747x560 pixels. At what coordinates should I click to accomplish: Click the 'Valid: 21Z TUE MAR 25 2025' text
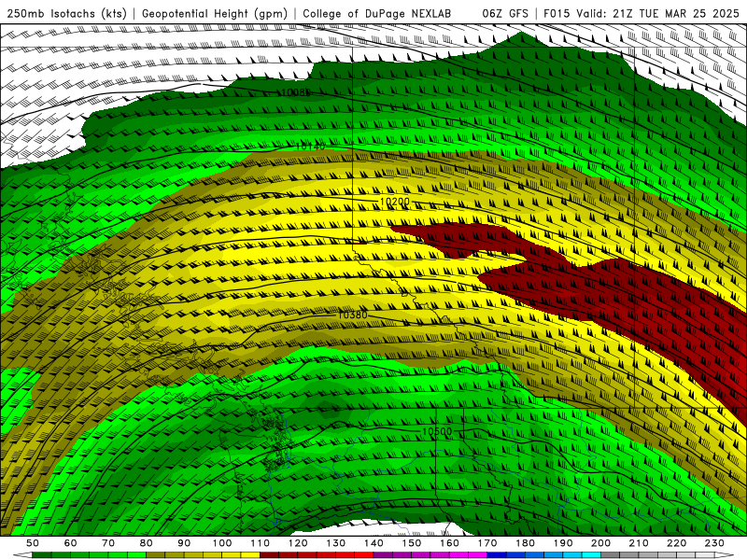coord(657,13)
